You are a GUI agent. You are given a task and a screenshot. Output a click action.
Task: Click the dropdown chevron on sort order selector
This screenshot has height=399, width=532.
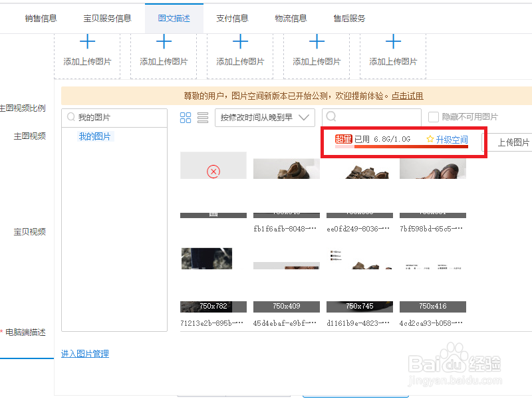303,117
